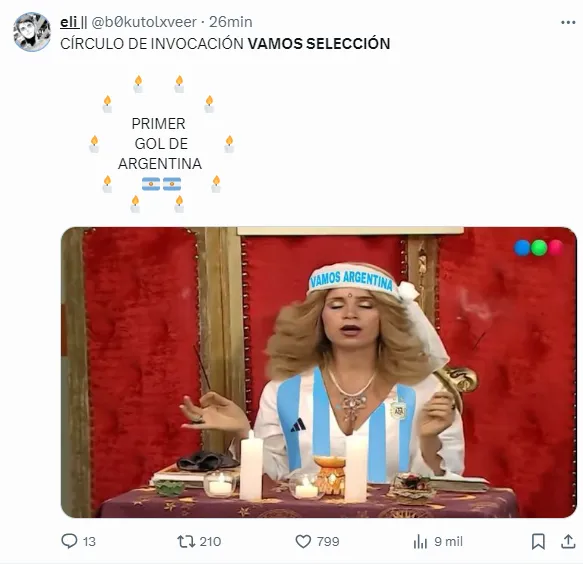Screen dimensions: 583x564
Task: Open the Argentina jersey image attachment
Action: click(319, 372)
